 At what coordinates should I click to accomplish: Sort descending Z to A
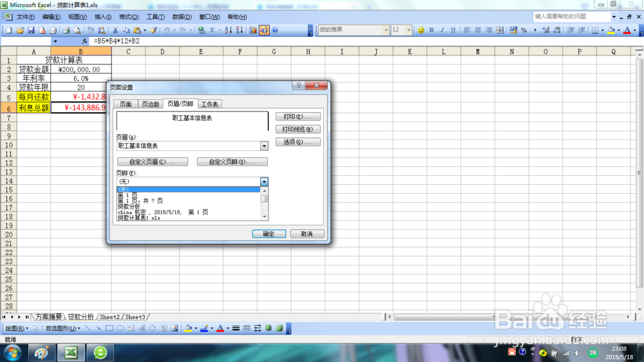tap(239, 30)
